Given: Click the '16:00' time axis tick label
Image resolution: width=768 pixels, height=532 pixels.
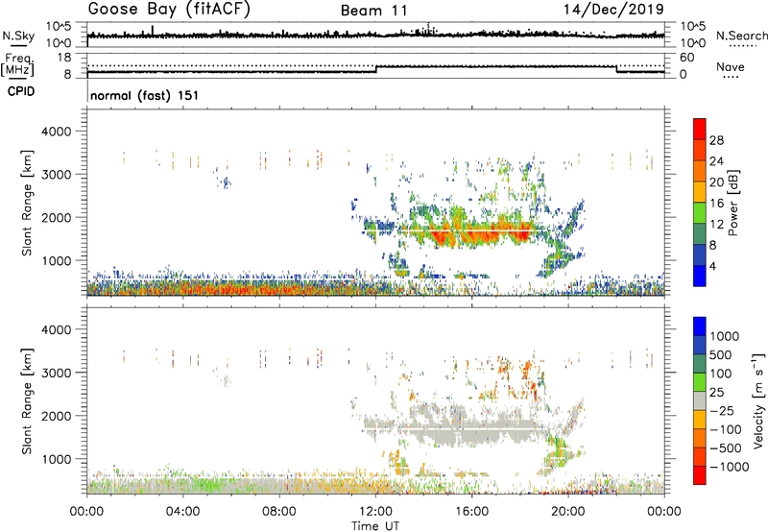Looking at the screenshot, I should coord(471,512).
